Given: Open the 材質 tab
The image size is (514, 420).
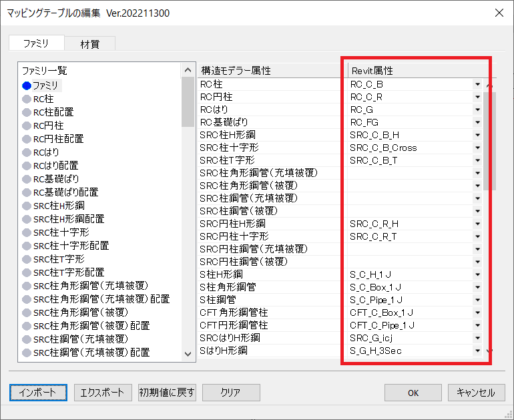Looking at the screenshot, I should pos(90,44).
